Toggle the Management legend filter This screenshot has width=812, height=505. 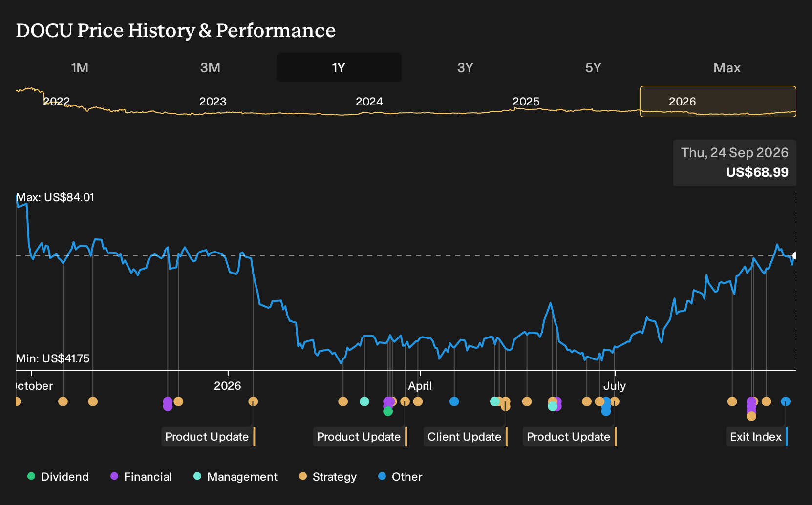pos(235,477)
